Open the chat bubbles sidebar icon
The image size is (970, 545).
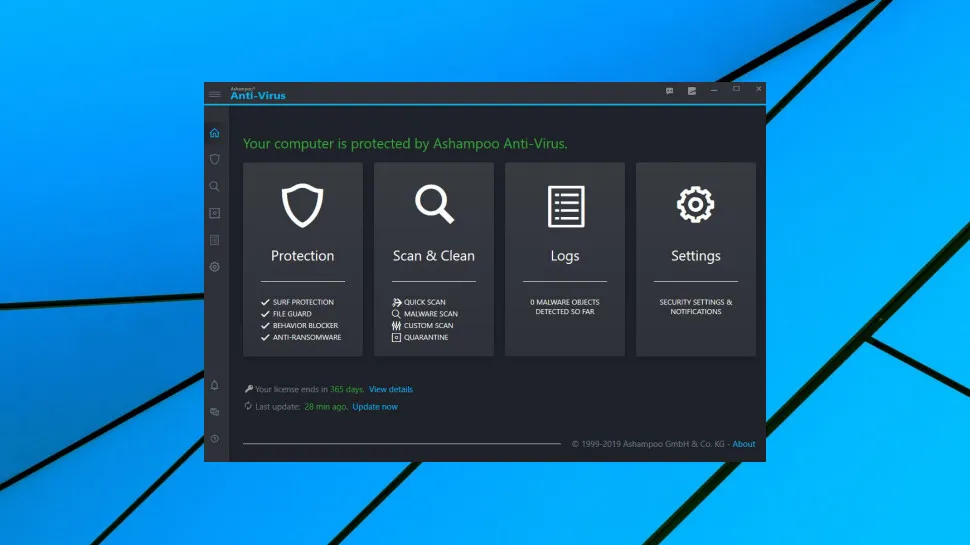tap(215, 412)
